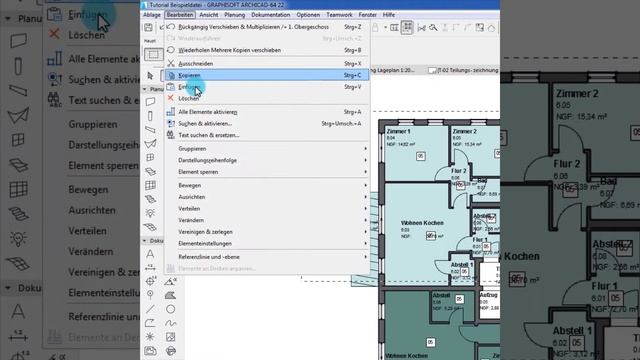640x360 pixels.
Task: Choose Einfügen from the menu
Action: point(267,87)
